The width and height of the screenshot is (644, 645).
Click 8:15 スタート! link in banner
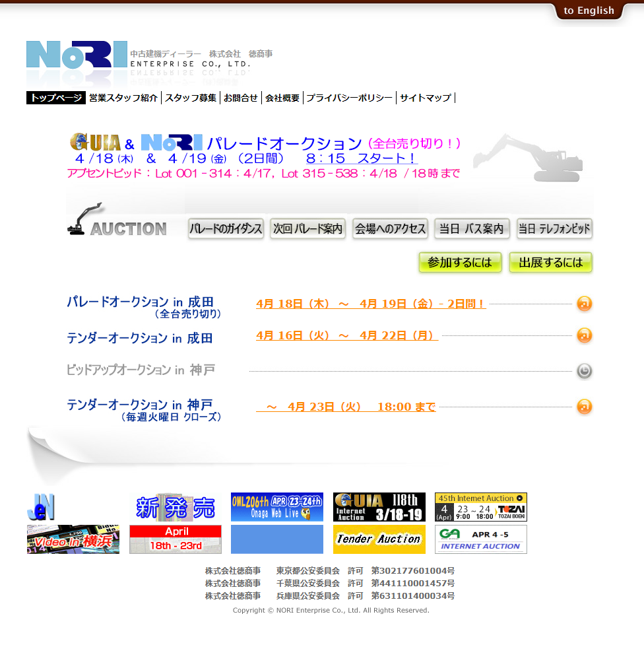click(362, 158)
